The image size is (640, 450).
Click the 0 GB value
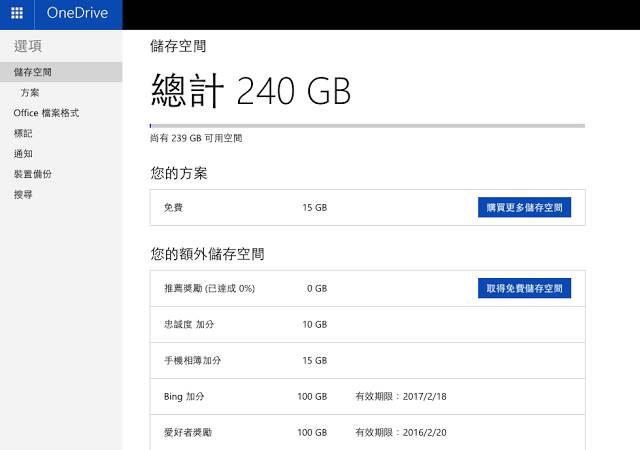[317, 288]
